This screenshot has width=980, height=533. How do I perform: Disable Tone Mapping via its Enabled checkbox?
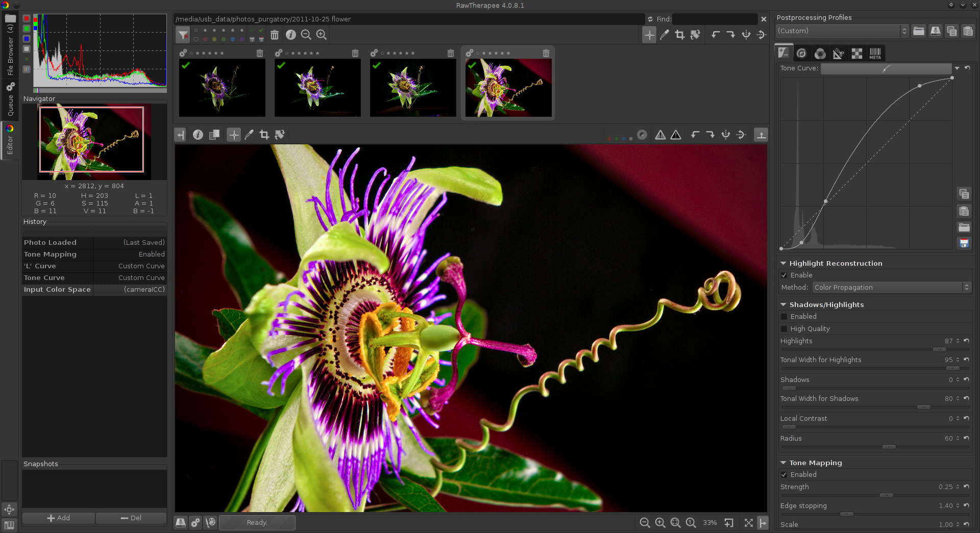pos(784,474)
